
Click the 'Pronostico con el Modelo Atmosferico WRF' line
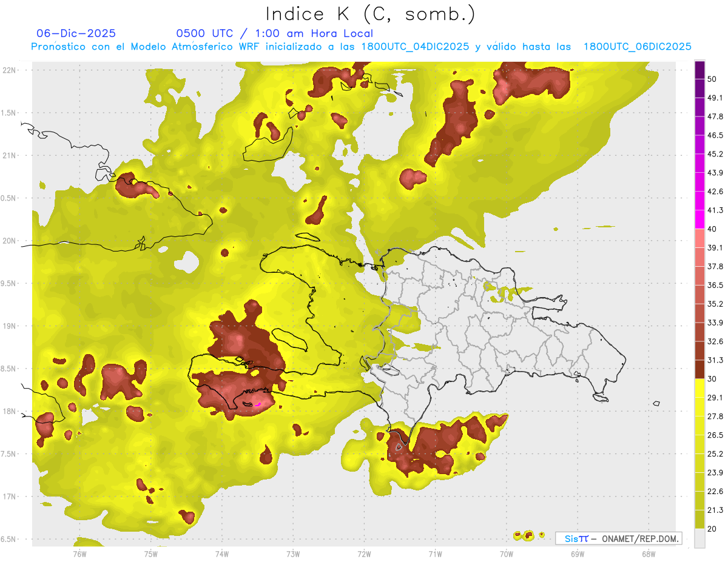tap(361, 47)
